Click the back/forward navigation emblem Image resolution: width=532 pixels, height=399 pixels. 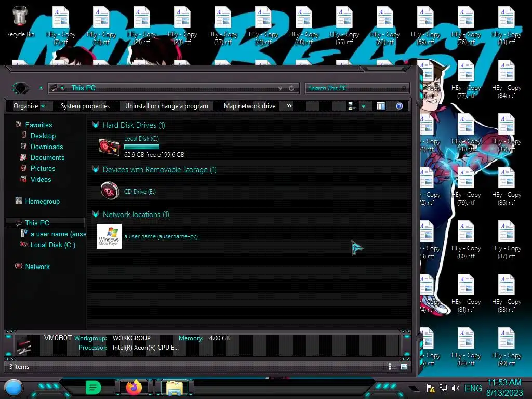click(x=21, y=88)
